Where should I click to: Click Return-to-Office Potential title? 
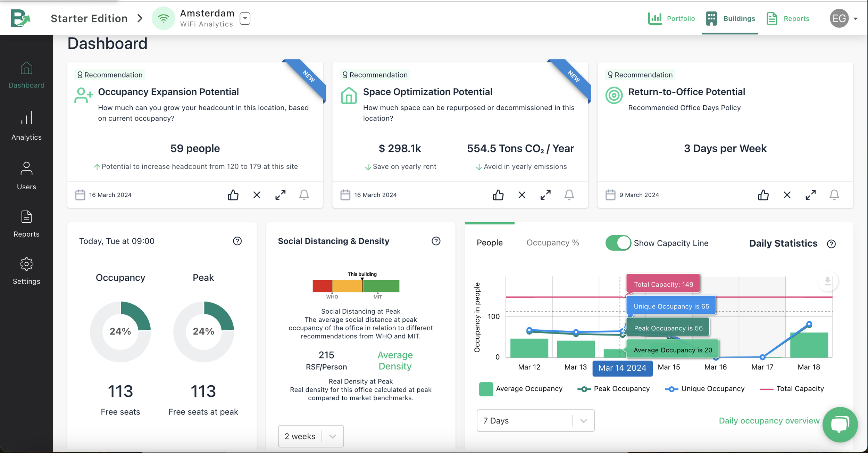click(686, 92)
